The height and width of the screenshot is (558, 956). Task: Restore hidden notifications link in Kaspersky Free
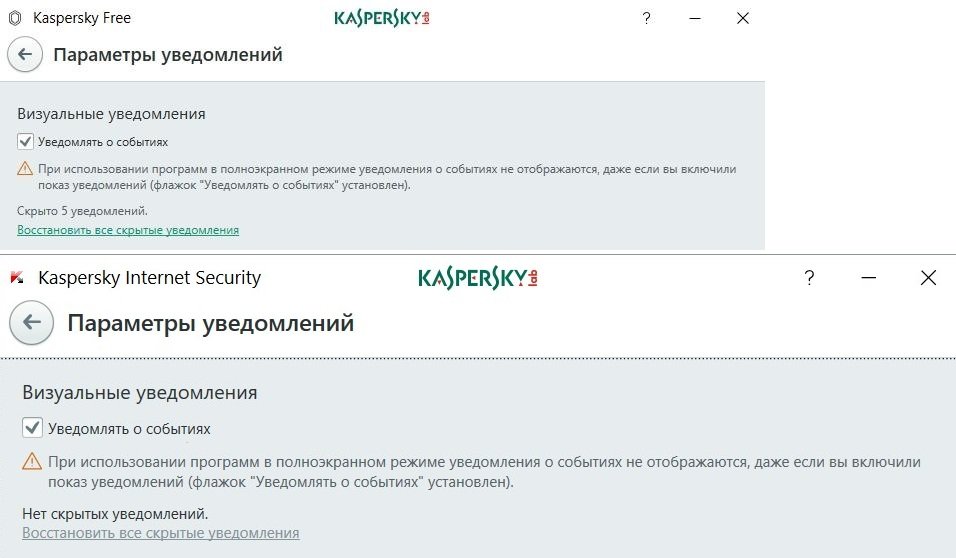point(128,230)
